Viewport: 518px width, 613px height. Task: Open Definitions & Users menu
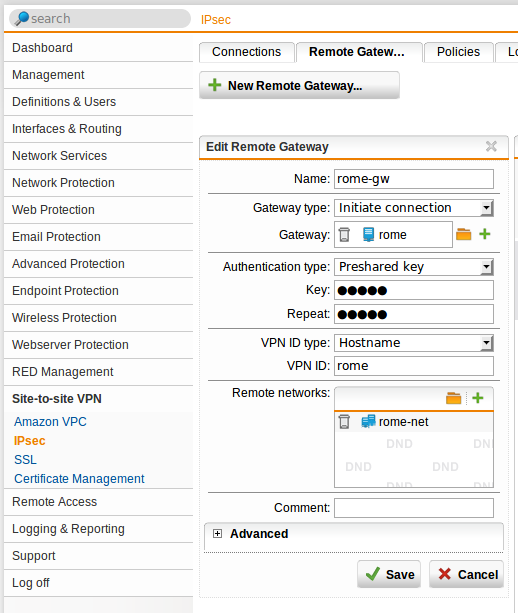click(99, 102)
